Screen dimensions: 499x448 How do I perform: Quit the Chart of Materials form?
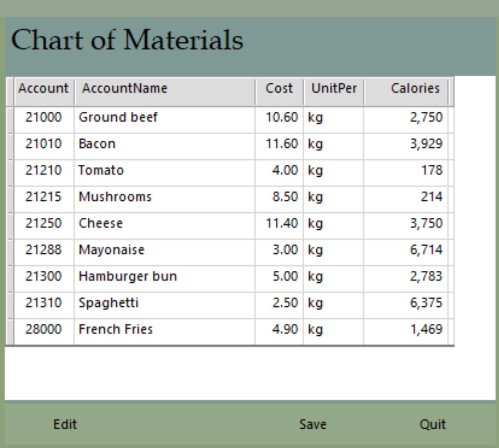click(432, 424)
